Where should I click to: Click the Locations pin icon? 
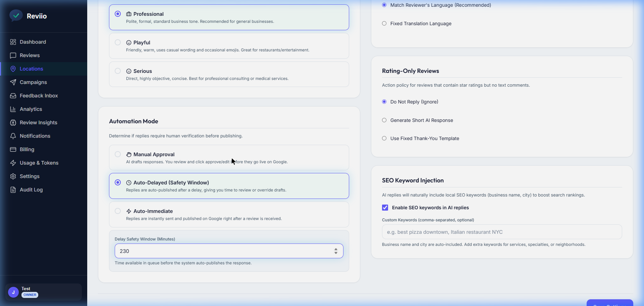(13, 69)
